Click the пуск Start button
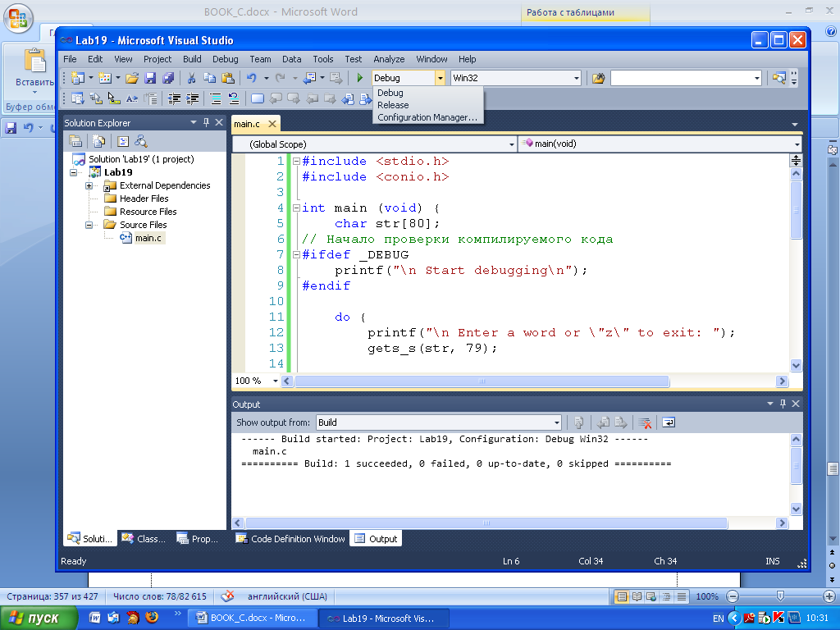 pos(38,619)
